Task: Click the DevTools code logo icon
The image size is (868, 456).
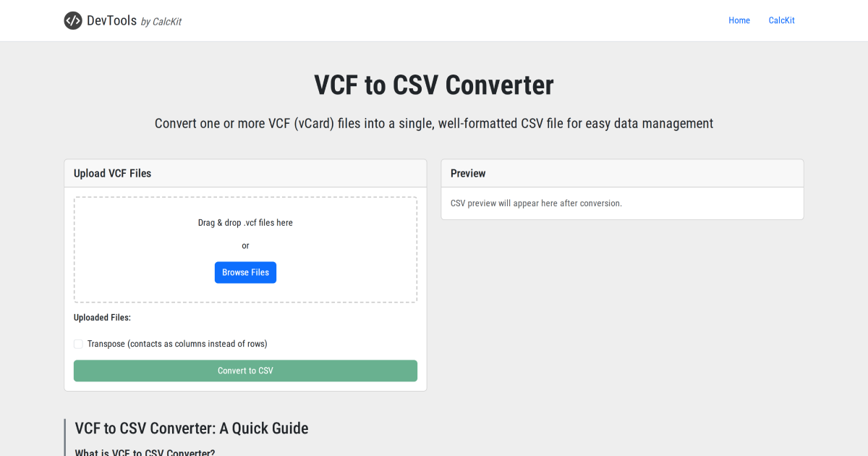Action: point(72,20)
